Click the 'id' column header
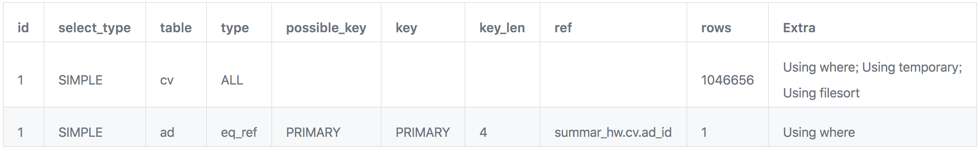The height and width of the screenshot is (149, 980). (23, 28)
